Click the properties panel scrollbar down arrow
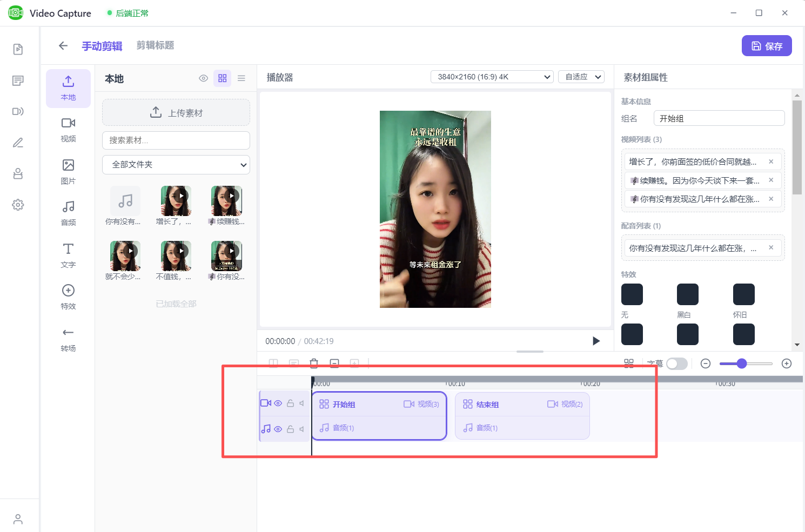This screenshot has width=805, height=532. coord(797,345)
